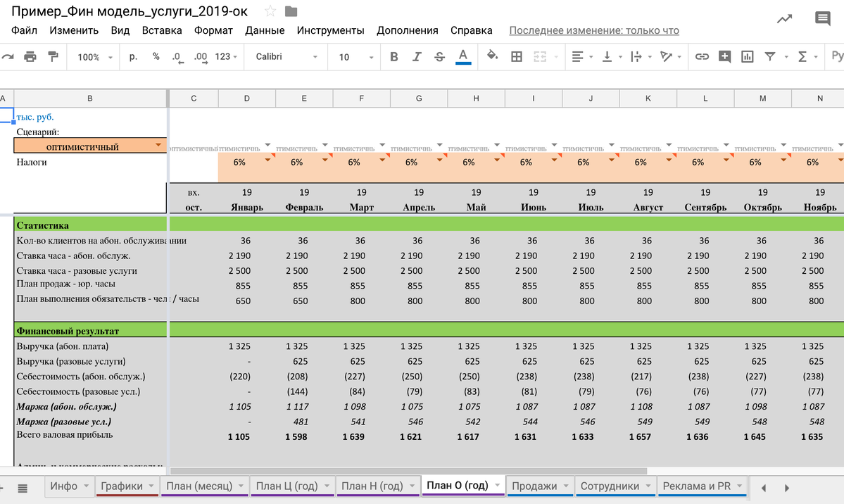
Task: Click the print icon in toolbar
Action: [30, 56]
